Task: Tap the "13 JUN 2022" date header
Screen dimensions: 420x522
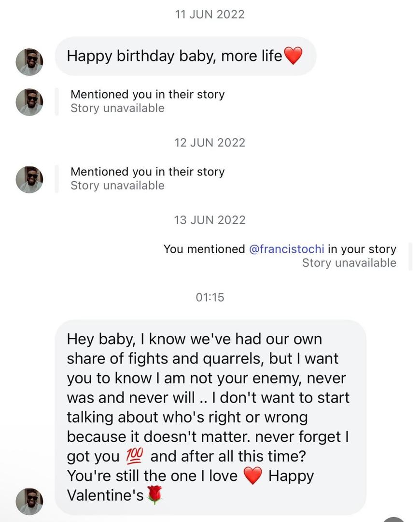Action: 210,220
